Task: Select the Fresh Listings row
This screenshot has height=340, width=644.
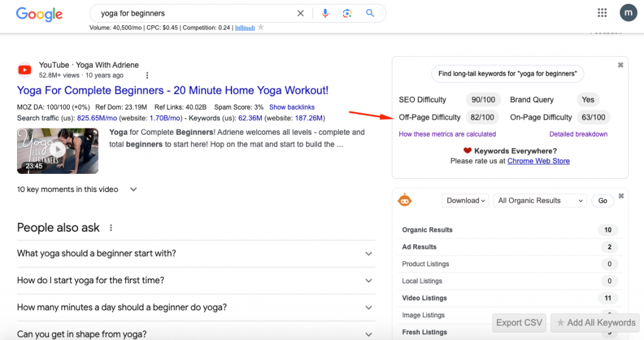Action: tap(509, 332)
